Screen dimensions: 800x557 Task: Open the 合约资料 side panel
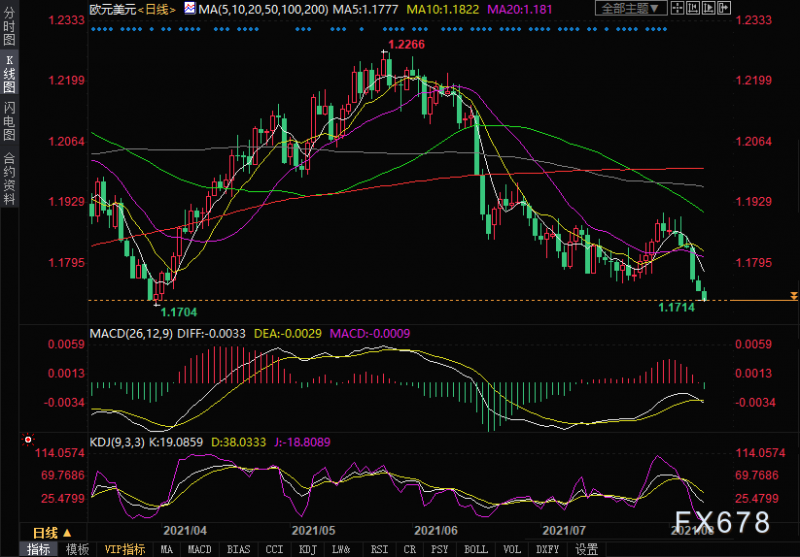coord(9,178)
